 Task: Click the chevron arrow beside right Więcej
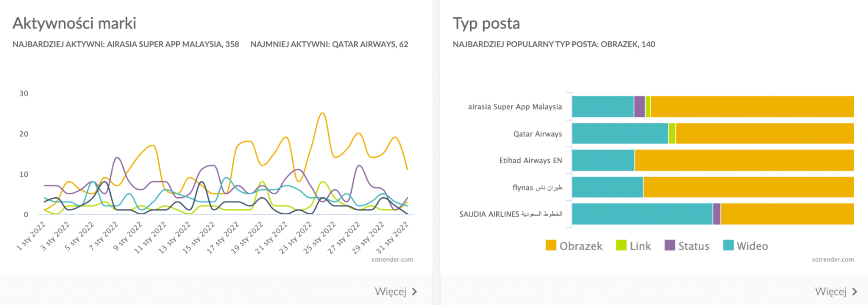pos(855,292)
